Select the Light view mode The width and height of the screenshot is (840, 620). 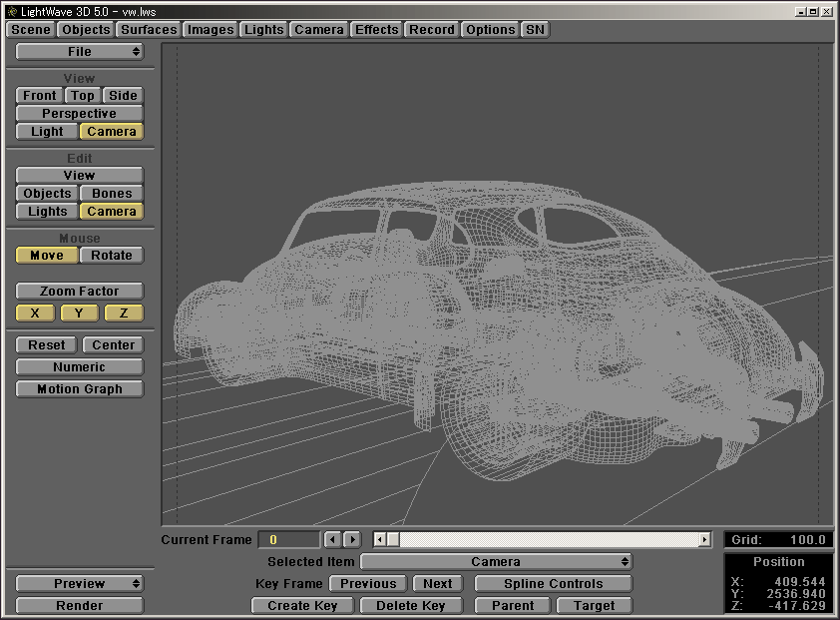(x=47, y=132)
